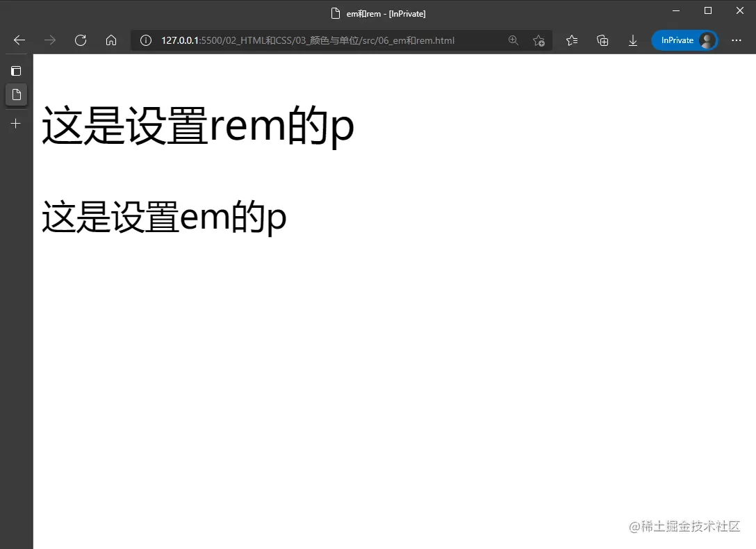
Task: Select the active page tab in the sidebar
Action: 16,95
